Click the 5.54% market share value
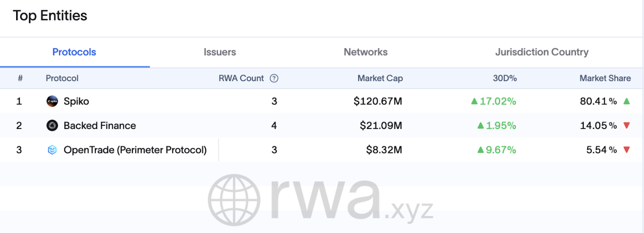The height and width of the screenshot is (233, 644). coord(602,150)
